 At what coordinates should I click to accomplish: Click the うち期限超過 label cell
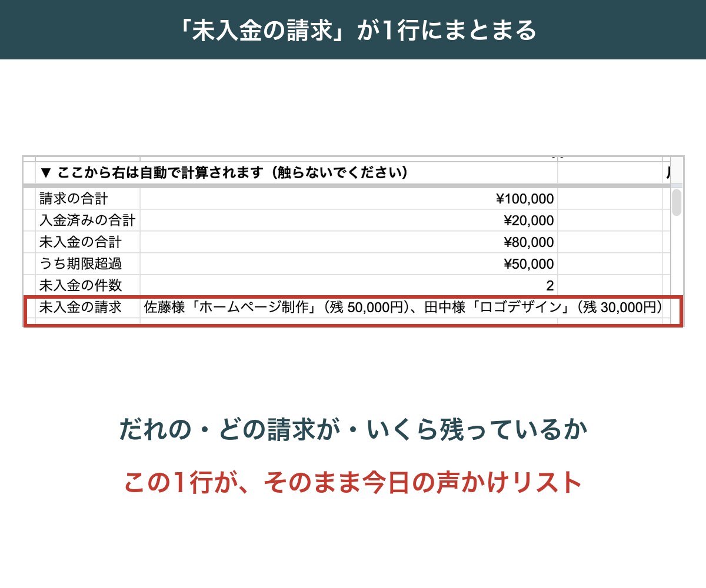[88, 263]
